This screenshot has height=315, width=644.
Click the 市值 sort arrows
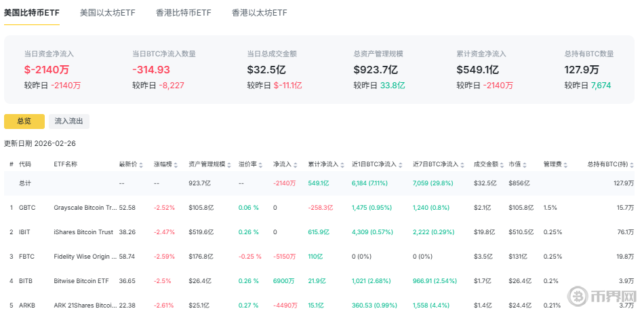point(525,165)
